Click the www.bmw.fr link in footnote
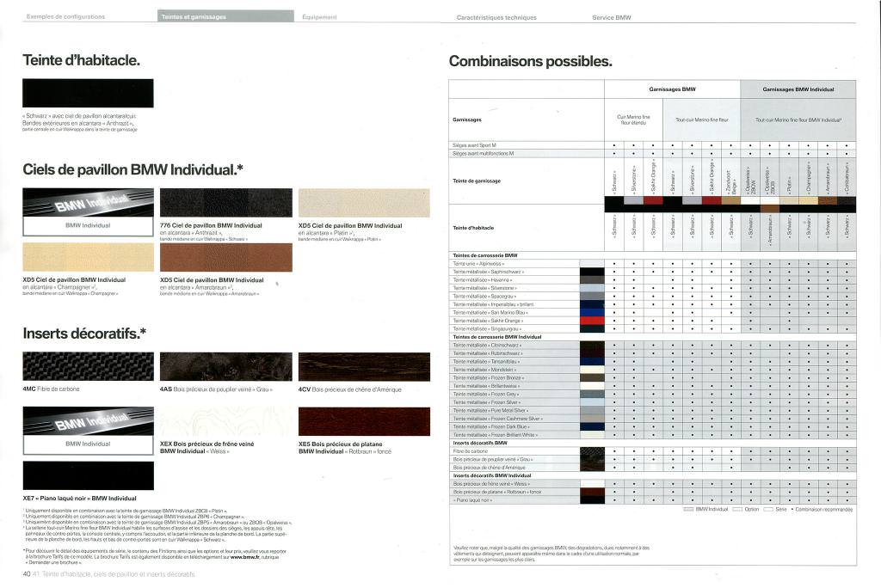Screen dimensions: 881x588 tap(244, 557)
